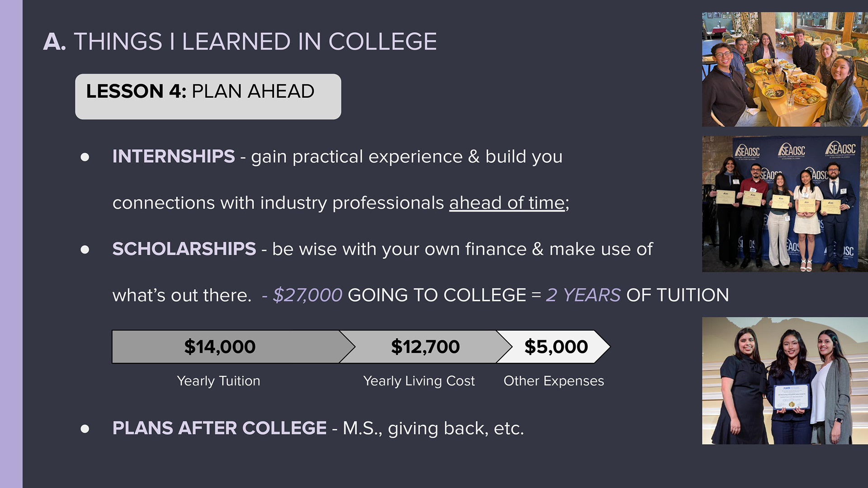Click the bullet before PLANS AFTER COLLEGE

click(x=85, y=429)
